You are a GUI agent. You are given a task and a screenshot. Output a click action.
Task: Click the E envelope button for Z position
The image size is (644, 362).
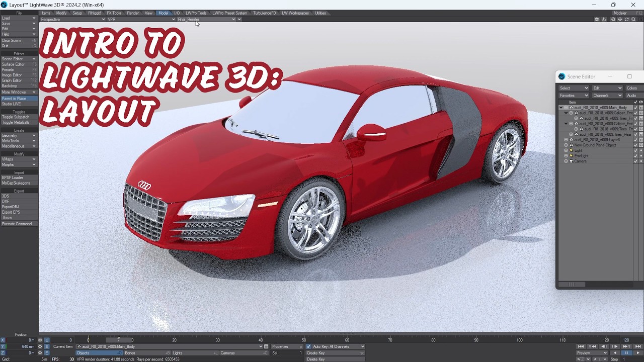47,353
